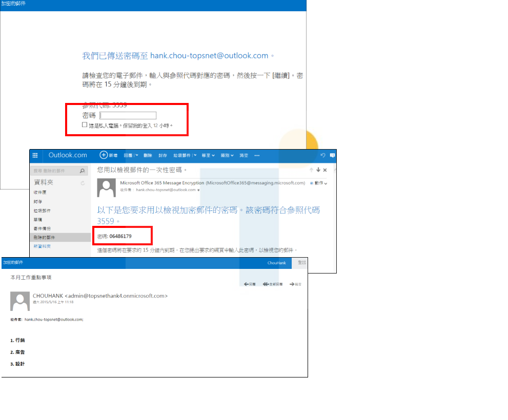Open the 草稿 drafts folder
Viewport: 508px width, 420px height.
point(37,220)
